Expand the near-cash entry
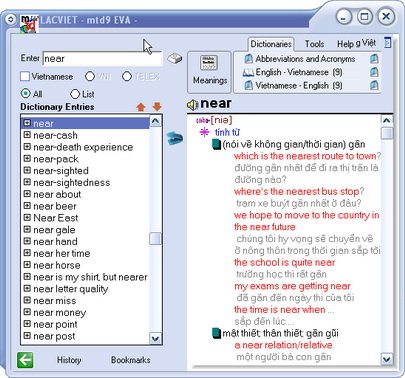This screenshot has height=378, width=405. pos(27,135)
